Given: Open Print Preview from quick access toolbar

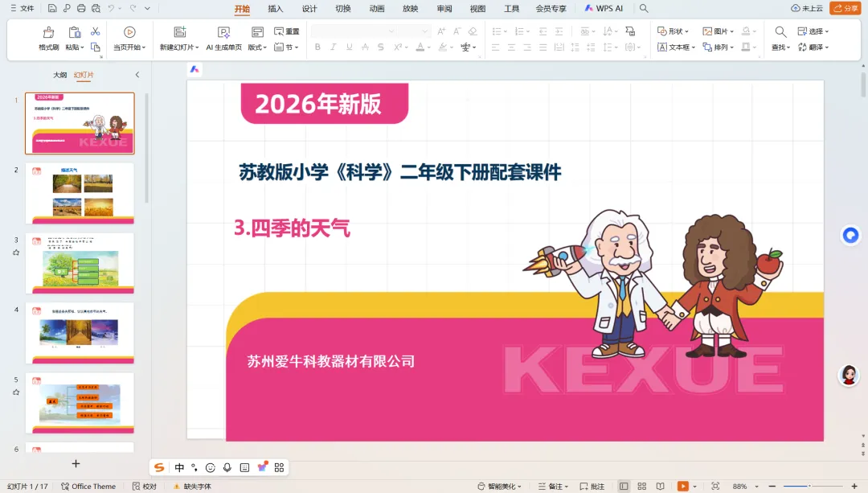Looking at the screenshot, I should (96, 8).
